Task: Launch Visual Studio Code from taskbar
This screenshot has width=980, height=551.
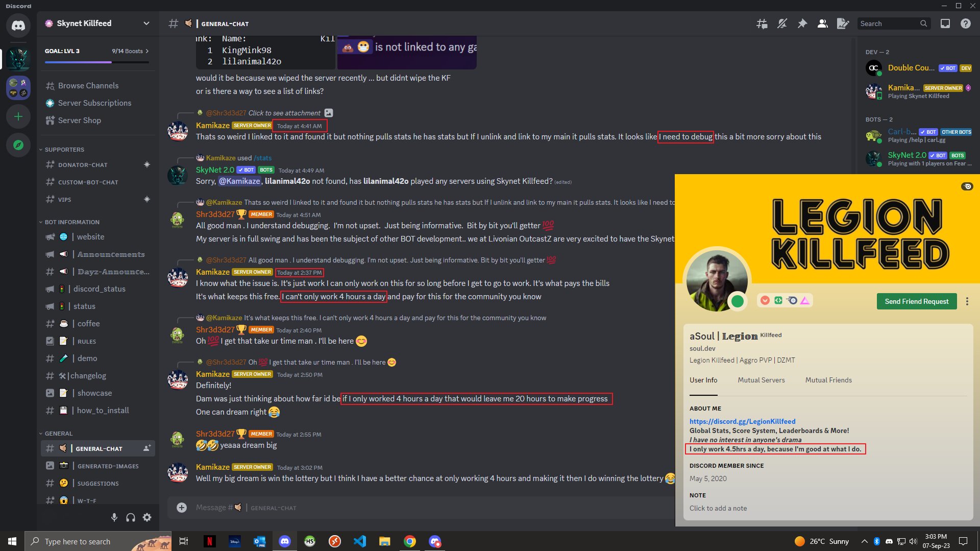Action: [360, 541]
